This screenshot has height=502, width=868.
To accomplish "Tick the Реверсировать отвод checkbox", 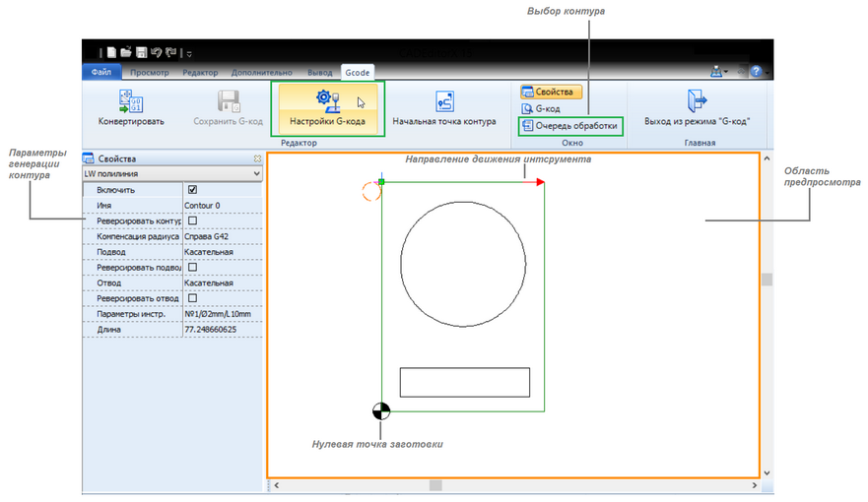I will coord(193,297).
